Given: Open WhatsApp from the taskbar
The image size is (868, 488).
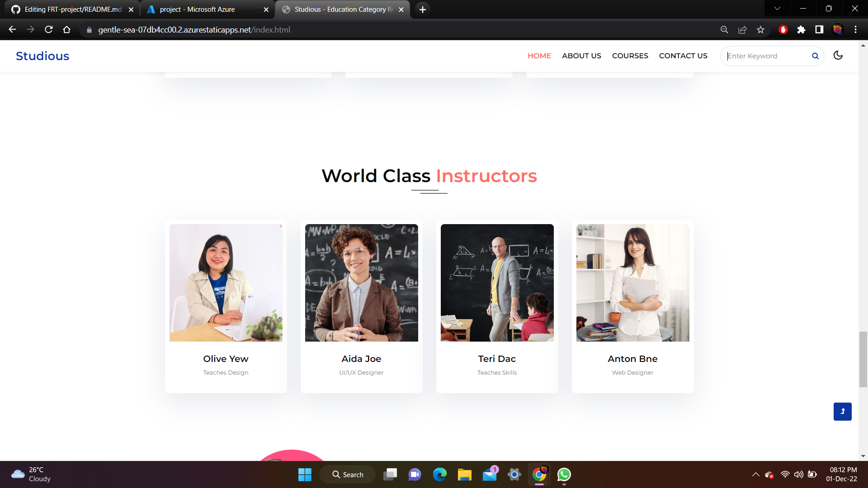Looking at the screenshot, I should pyautogui.click(x=564, y=474).
